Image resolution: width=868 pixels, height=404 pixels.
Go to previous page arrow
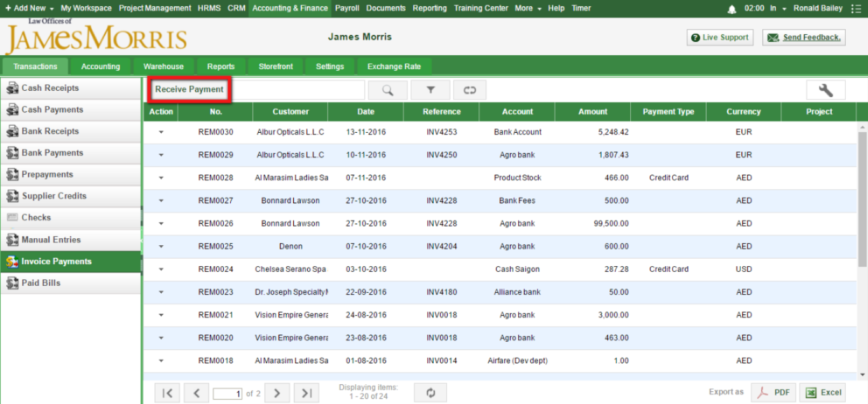tap(196, 393)
